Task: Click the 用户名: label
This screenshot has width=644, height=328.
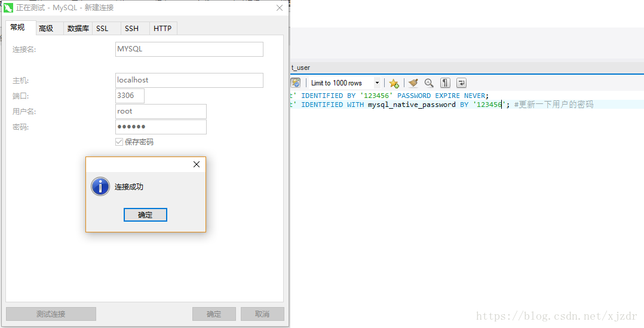Action: click(24, 112)
